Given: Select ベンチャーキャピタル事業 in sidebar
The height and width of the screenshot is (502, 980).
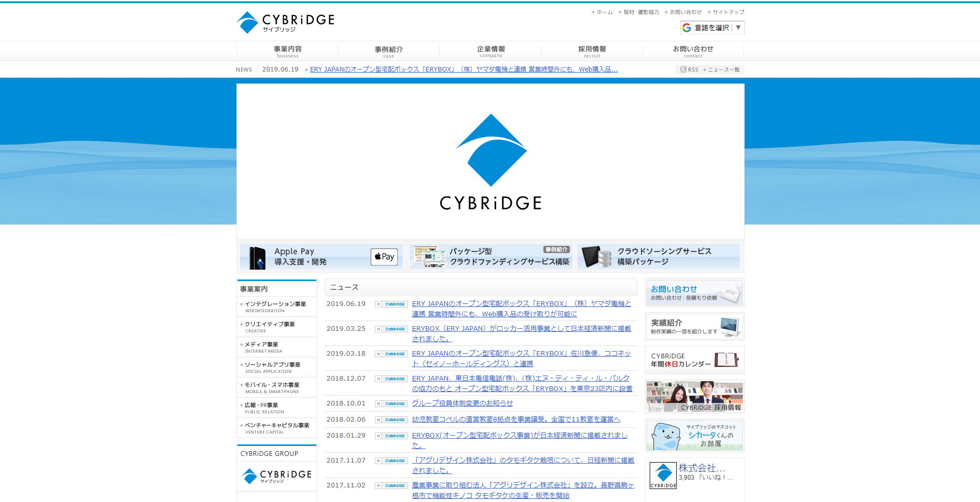Looking at the screenshot, I should [276, 428].
